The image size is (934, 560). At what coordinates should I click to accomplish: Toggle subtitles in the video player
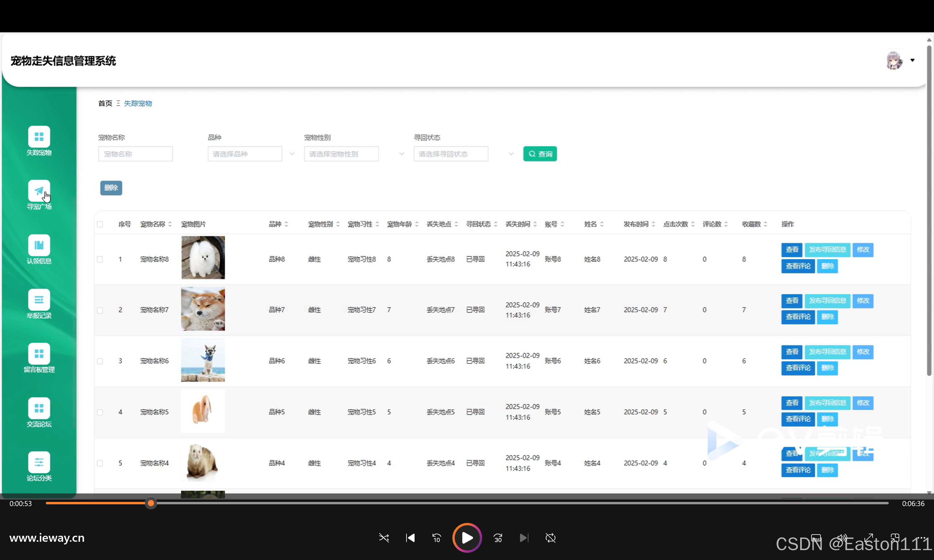coord(816,538)
